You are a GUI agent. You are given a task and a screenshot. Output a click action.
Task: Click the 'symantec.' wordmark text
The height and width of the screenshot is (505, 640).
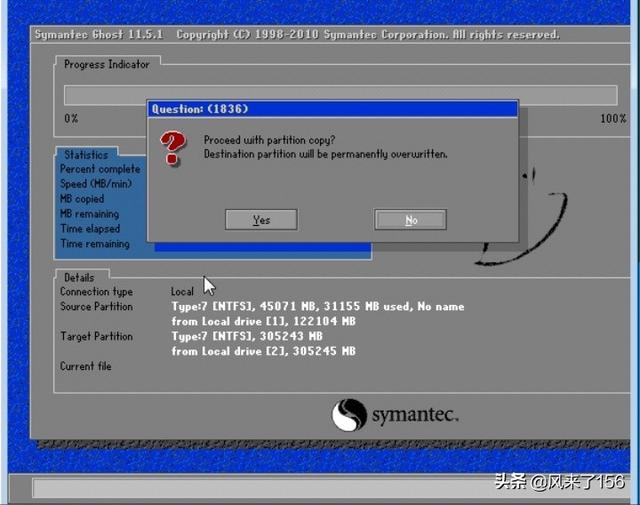(x=415, y=415)
